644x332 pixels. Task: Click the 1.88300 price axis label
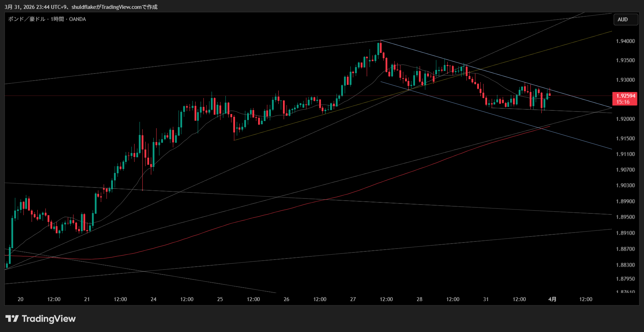625,265
